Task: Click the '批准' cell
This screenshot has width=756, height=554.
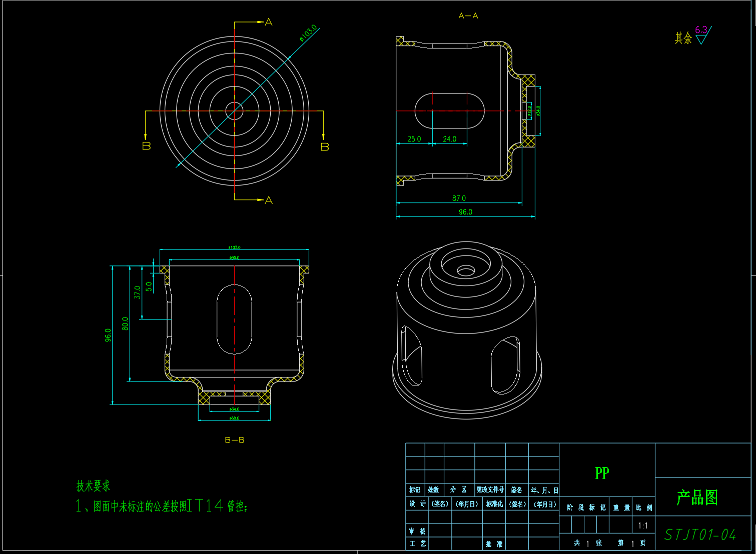Action: (494, 543)
